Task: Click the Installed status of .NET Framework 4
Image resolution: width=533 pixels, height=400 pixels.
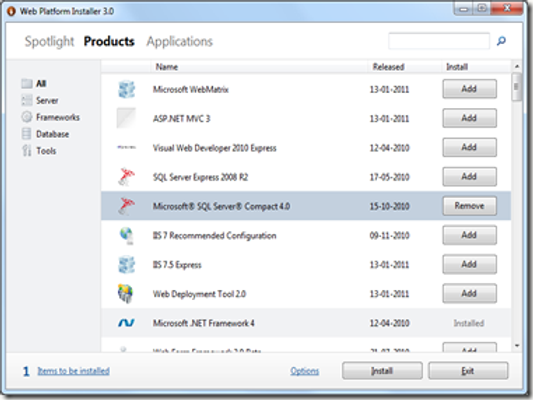Action: 469,323
